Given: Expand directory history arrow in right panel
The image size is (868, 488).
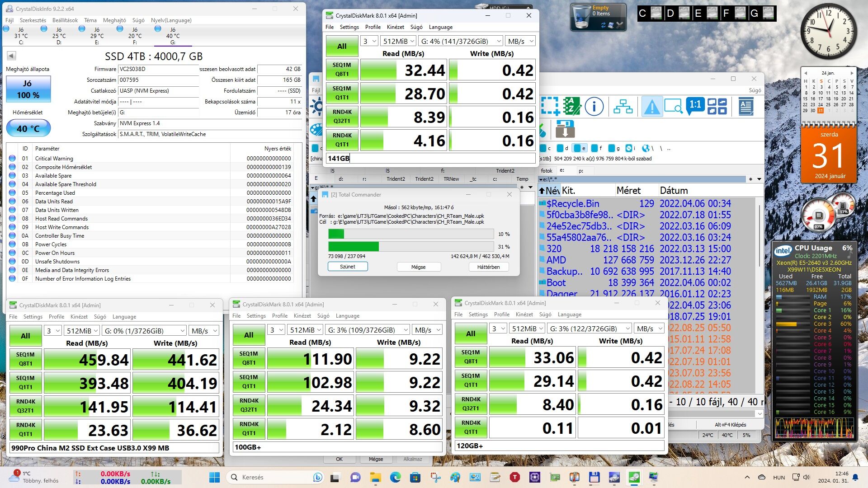Looking at the screenshot, I should 759,179.
